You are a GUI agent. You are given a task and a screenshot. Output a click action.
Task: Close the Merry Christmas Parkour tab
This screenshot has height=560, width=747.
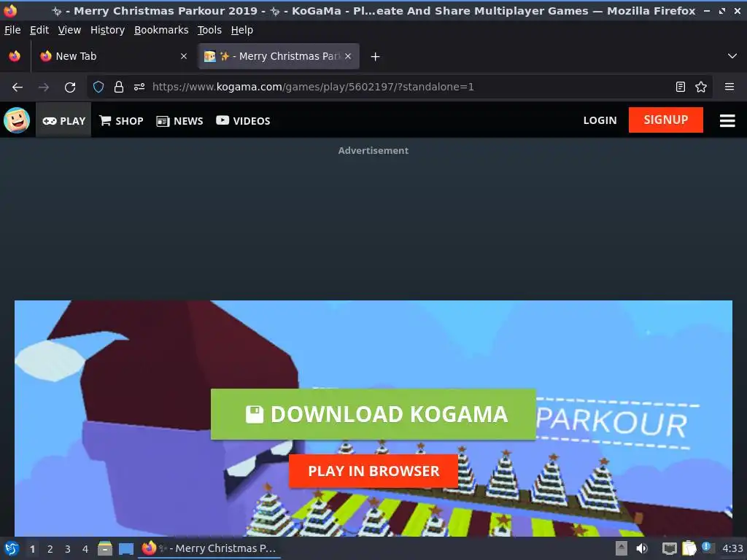coord(348,56)
